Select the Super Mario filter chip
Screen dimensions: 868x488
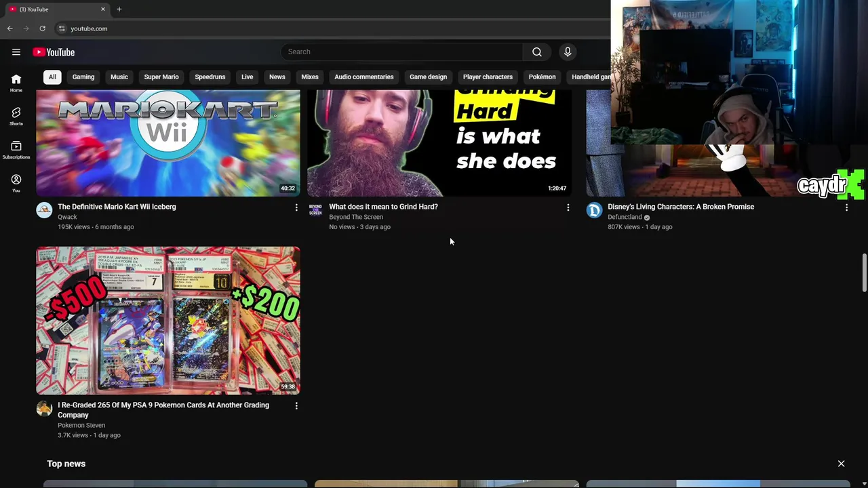click(161, 77)
